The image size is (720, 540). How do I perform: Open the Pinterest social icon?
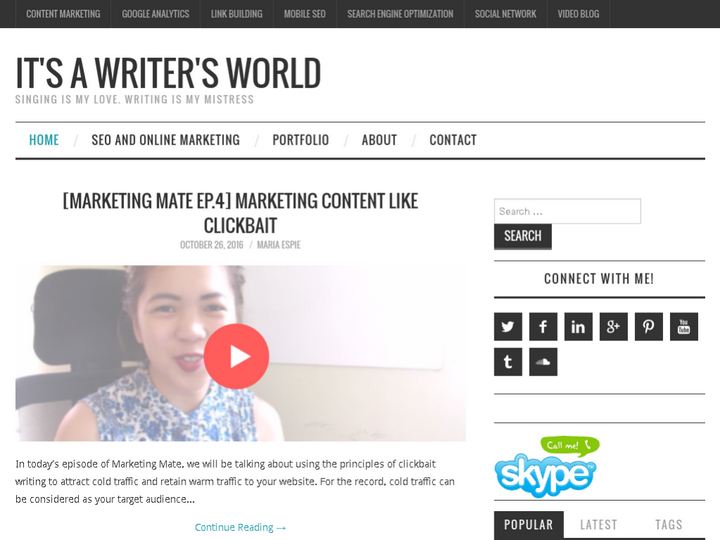tap(648, 326)
